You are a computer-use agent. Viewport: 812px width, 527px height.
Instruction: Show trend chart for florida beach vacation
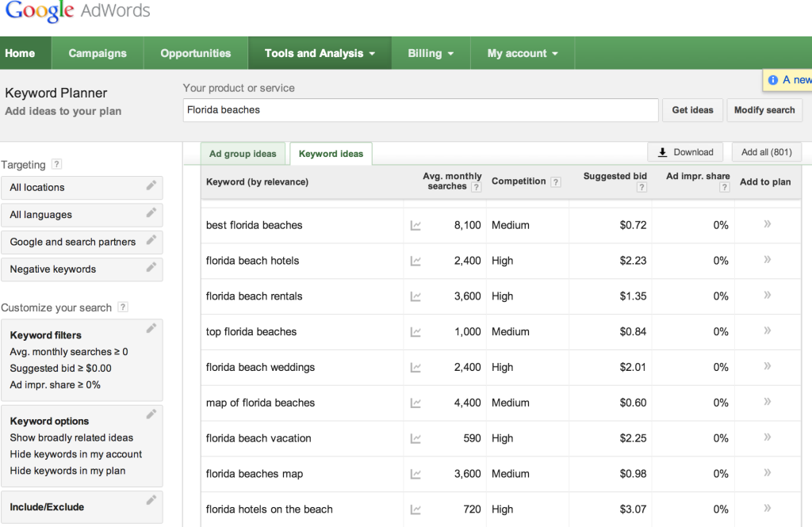point(416,438)
